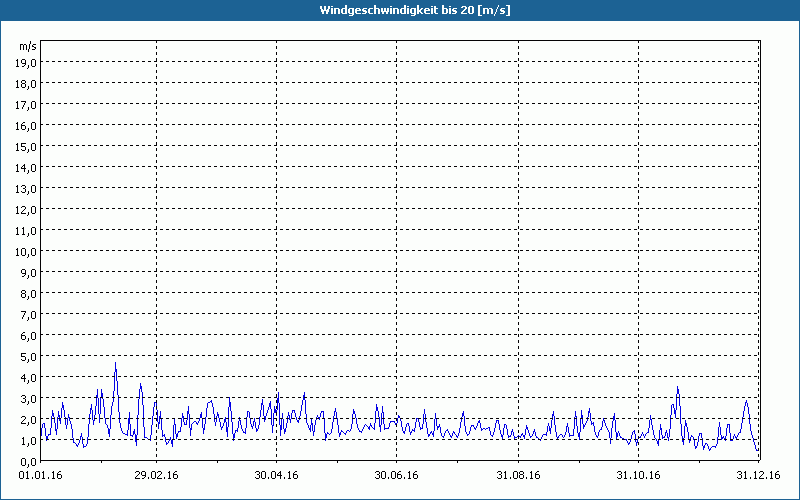
Task: Select the 14,0 y-axis label
Action: pyautogui.click(x=27, y=168)
